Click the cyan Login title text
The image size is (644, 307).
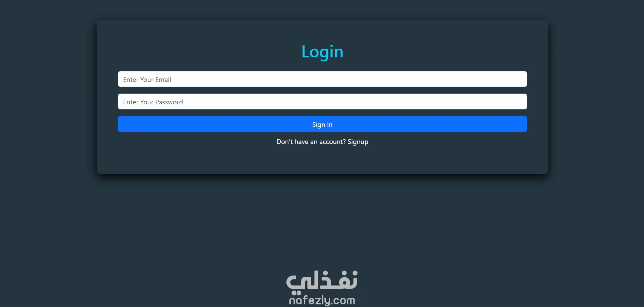pyautogui.click(x=322, y=52)
